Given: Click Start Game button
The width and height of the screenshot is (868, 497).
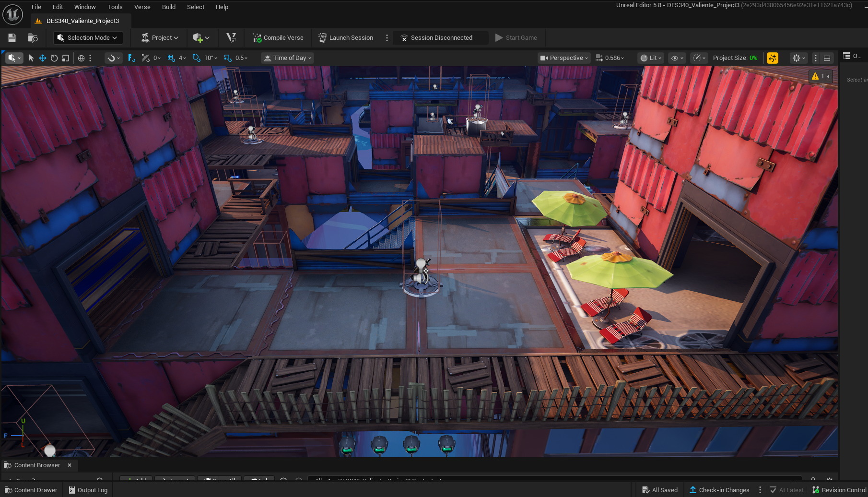Looking at the screenshot, I should pos(516,38).
